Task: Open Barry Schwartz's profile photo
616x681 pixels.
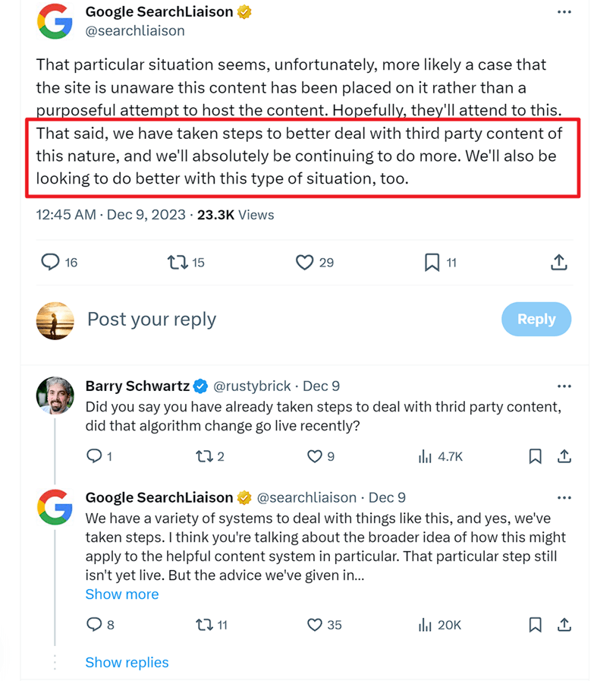Action: tap(55, 395)
